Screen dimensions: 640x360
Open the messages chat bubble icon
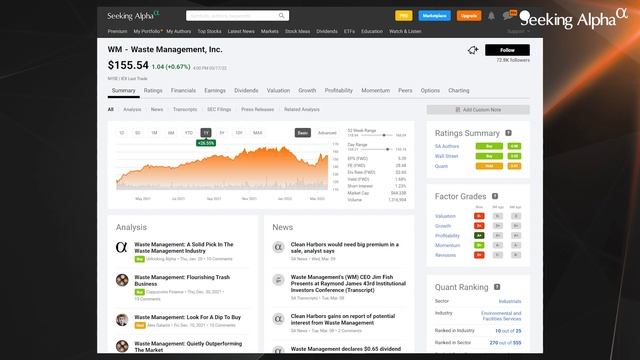click(507, 16)
